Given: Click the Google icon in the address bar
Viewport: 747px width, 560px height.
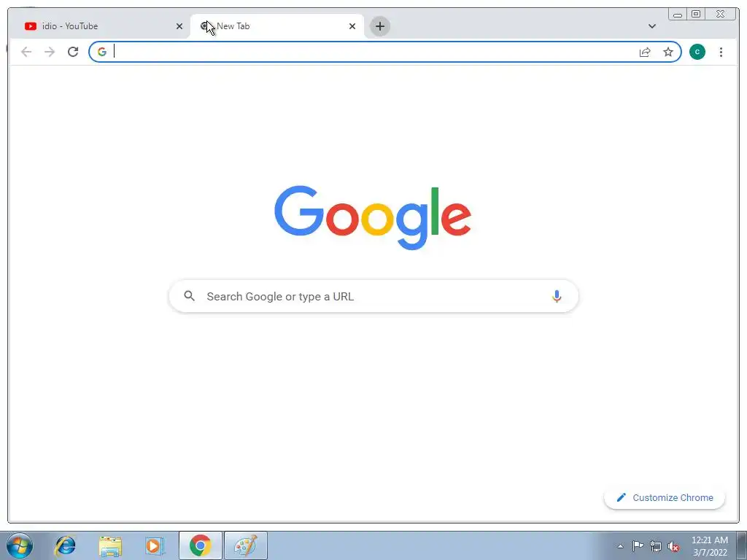Looking at the screenshot, I should [102, 52].
